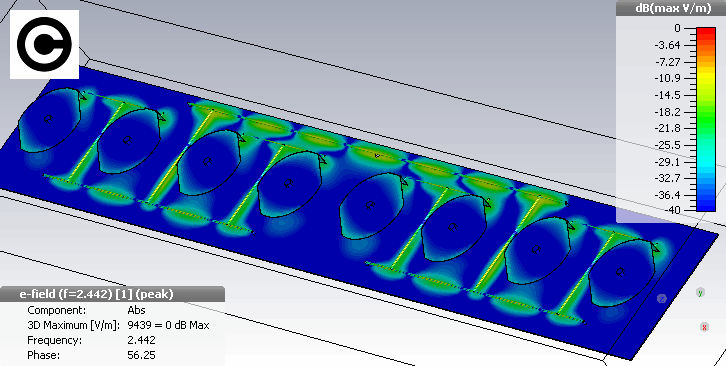Pick the red top of the color scale

pyautogui.click(x=706, y=31)
